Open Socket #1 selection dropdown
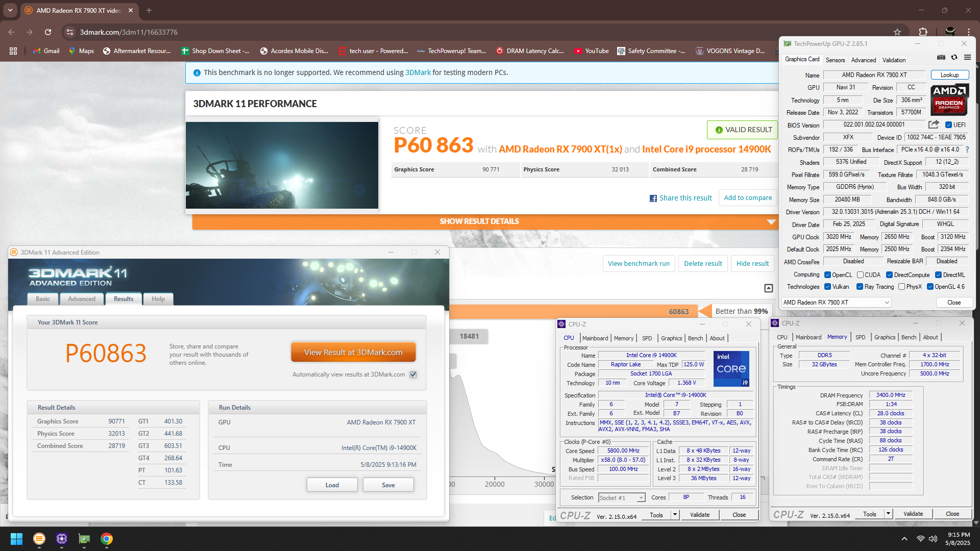The height and width of the screenshot is (551, 980). (622, 498)
